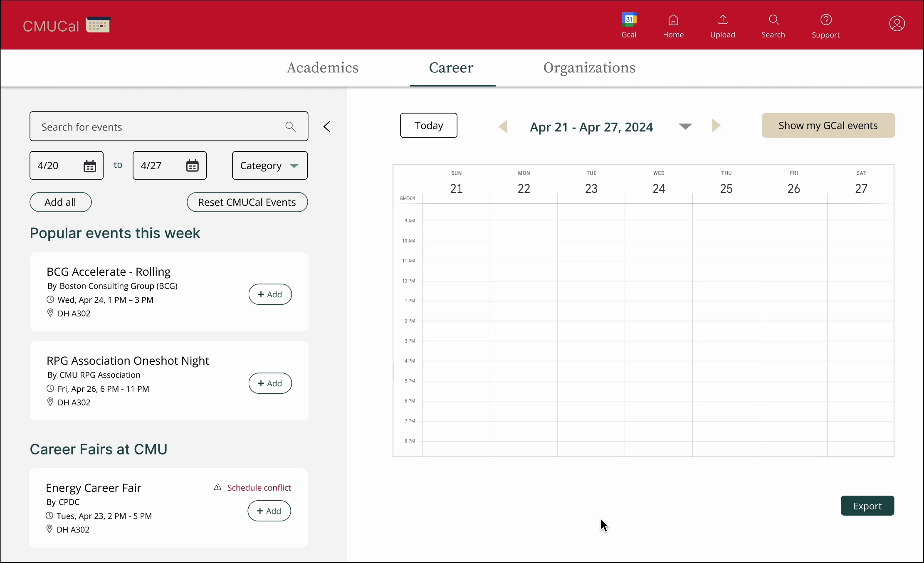Switch to the Organizations tab

589,68
